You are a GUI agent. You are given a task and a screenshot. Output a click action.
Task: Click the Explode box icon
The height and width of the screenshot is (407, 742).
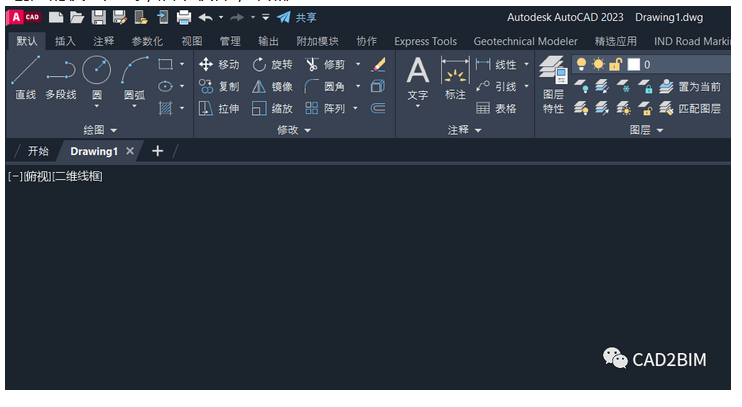coord(378,86)
